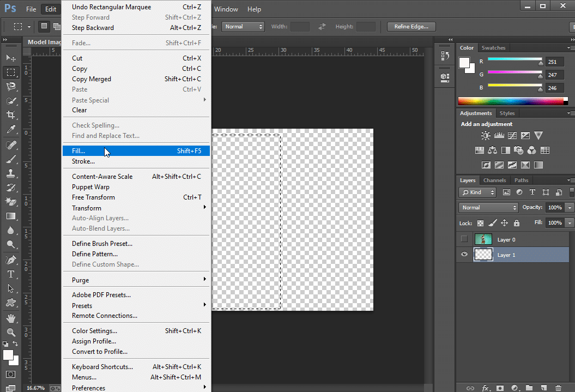Toggle lock transparent pixels
The image size is (575, 392).
point(480,223)
